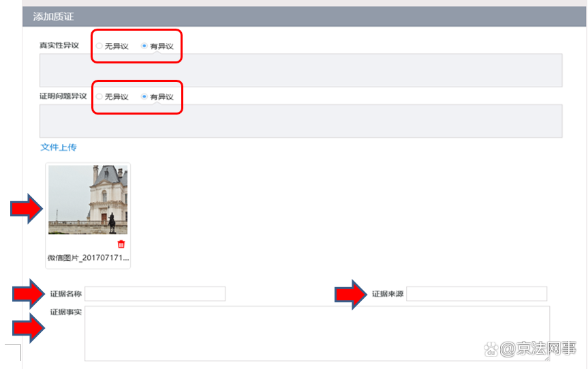Select 有异议 for 真实性异议
Image resolution: width=588 pixels, height=369 pixels.
[x=144, y=46]
